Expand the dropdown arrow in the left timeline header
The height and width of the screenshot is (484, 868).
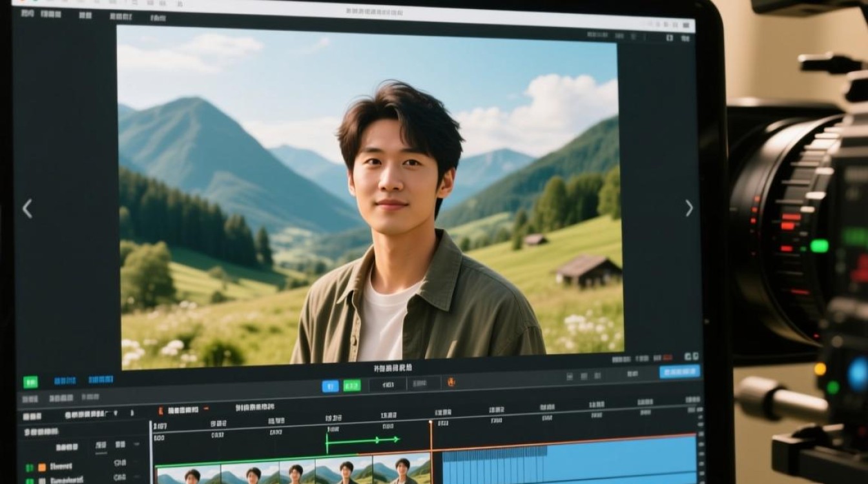coord(116,413)
